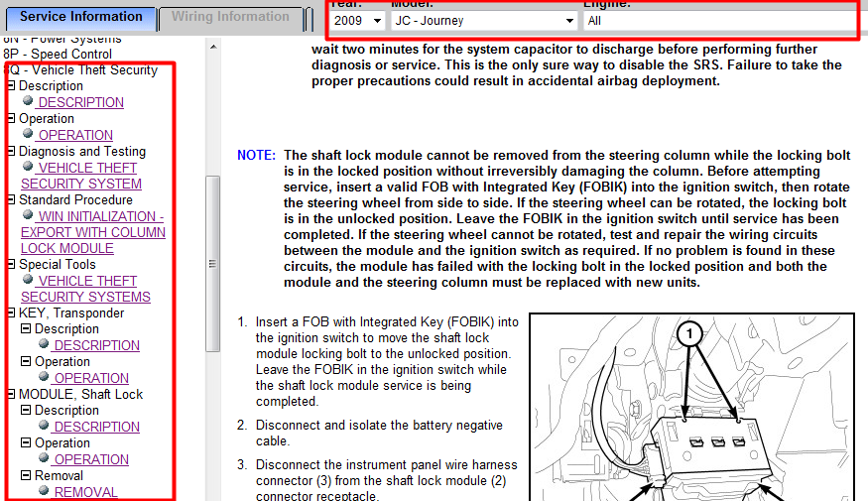This screenshot has height=501, width=868.
Task: Open the REMOVAL link under Shaft Lock
Action: (85, 492)
